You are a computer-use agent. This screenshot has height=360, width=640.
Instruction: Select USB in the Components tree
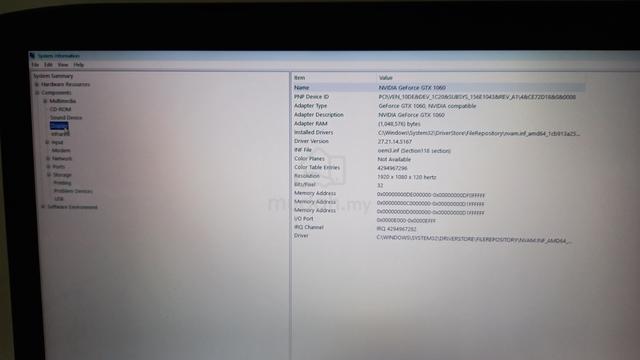(x=59, y=199)
